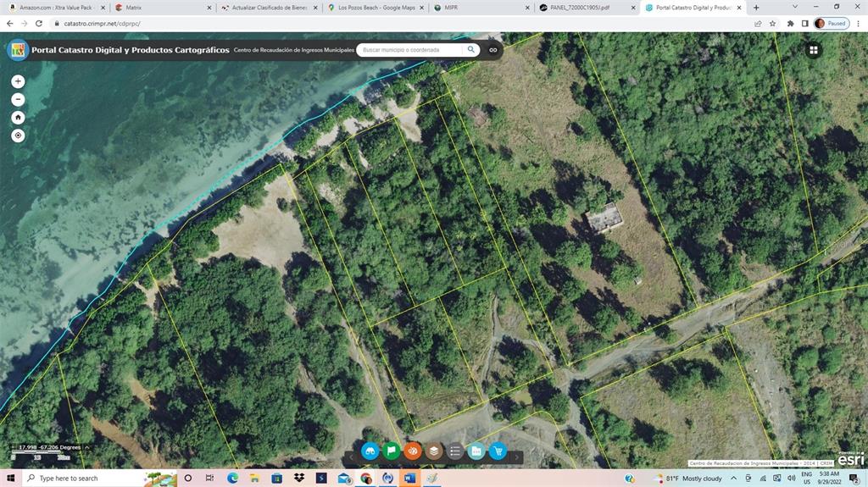This screenshot has width=868, height=487.
Task: Focus the 'Buscar municipio o coordenada' search field
Action: click(x=411, y=50)
